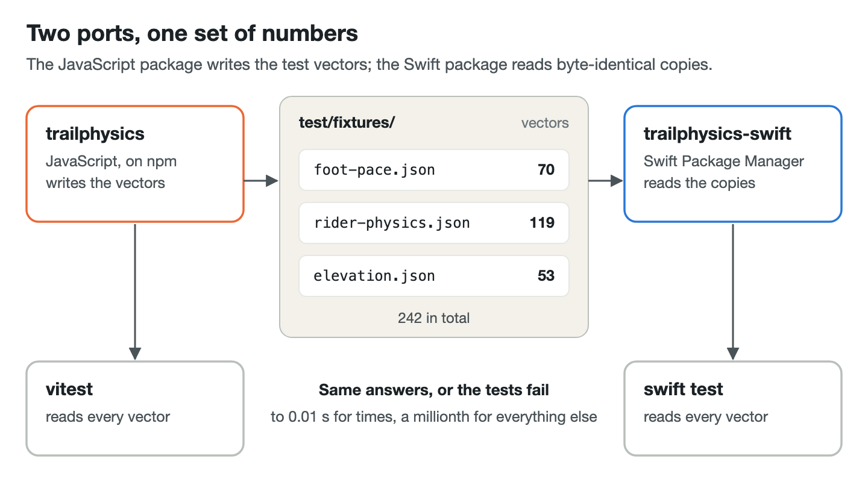Click 'reads every vector' under swift test
868x482 pixels.
coord(706,417)
